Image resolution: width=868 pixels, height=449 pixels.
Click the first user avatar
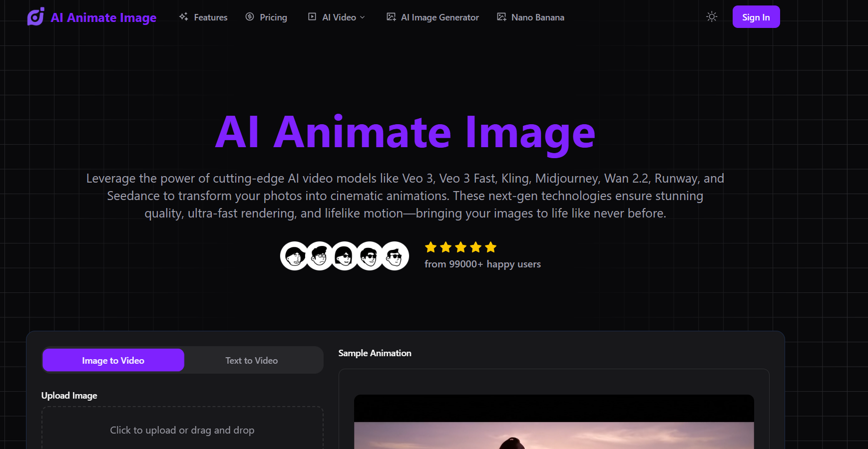(295, 256)
